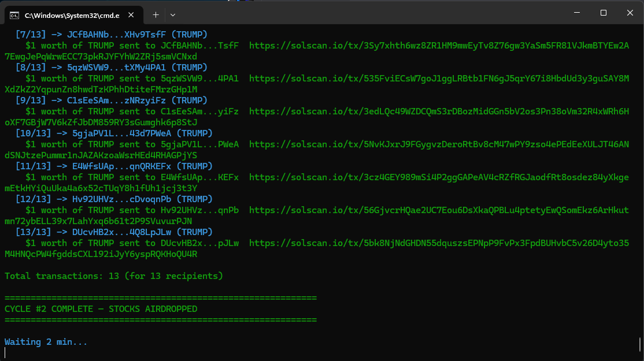Click wrapped hash 'mEtkHYiQuUka4a6x52cTUqY8h1fUh1jcj3t3Y'
Image resolution: width=644 pixels, height=361 pixels.
click(x=101, y=188)
